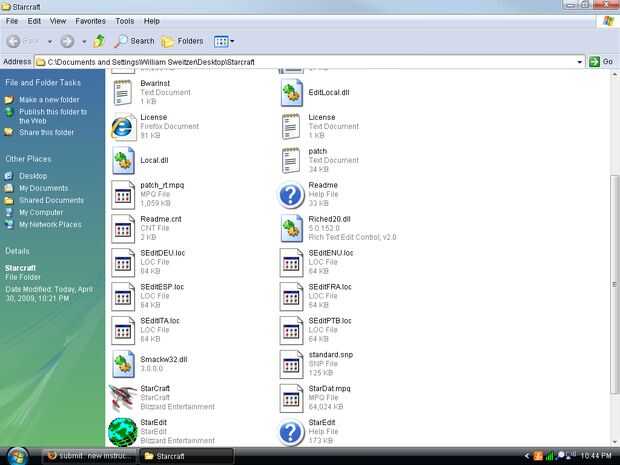Open the Edit menu
Image resolution: width=620 pixels, height=465 pixels.
(34, 21)
